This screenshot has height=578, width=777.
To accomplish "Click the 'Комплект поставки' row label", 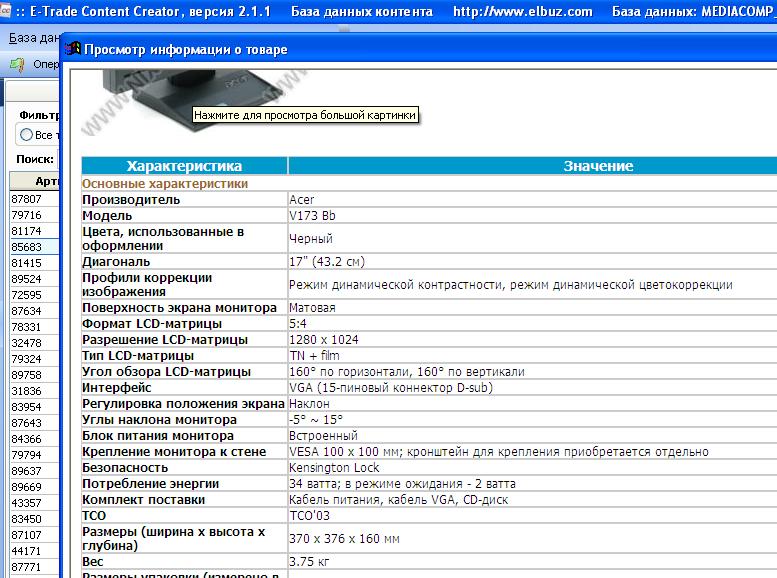I will click(144, 500).
